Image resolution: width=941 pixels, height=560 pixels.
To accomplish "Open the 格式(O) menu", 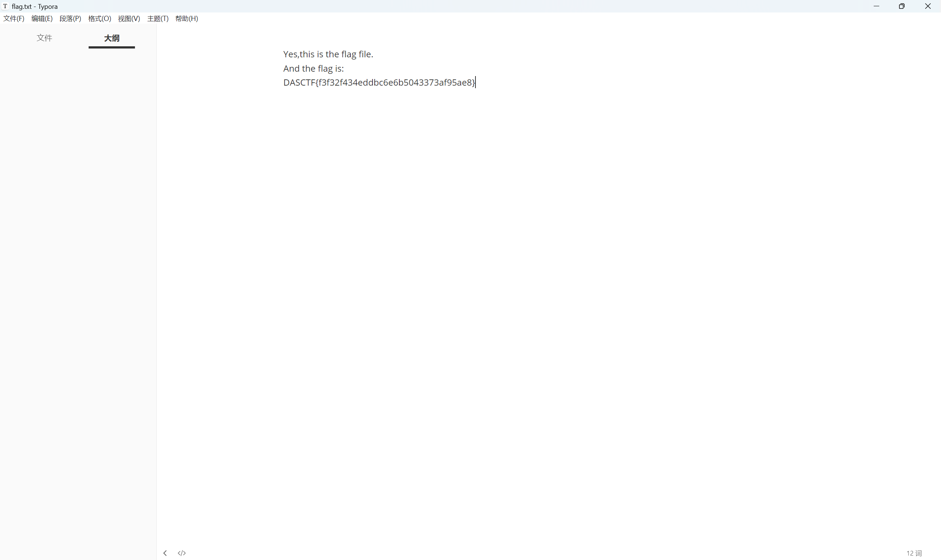I will click(99, 18).
